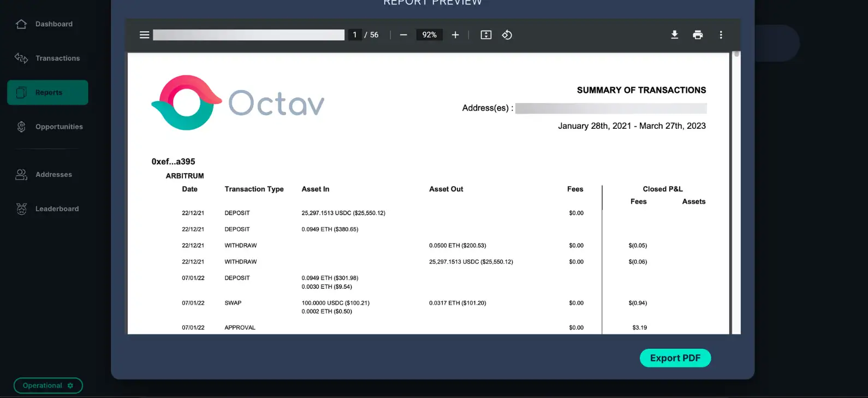
Task: Click the Transactions arrows icon
Action: tap(21, 58)
